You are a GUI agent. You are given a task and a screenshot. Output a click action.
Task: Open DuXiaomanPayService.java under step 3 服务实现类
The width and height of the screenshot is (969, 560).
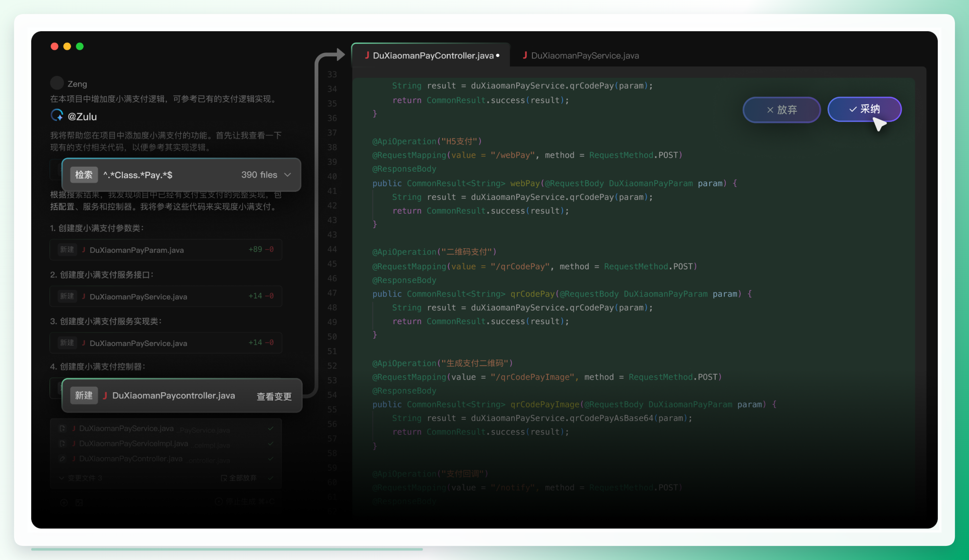[x=166, y=343]
